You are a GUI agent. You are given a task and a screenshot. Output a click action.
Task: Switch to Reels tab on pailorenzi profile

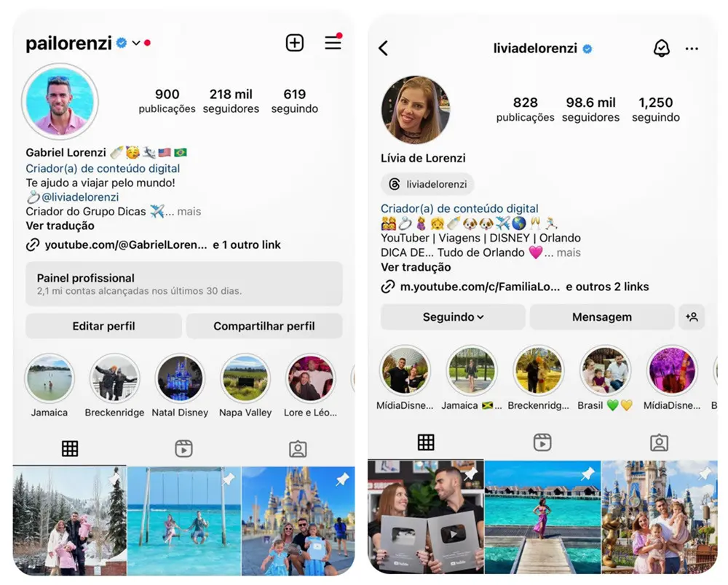[x=184, y=449]
